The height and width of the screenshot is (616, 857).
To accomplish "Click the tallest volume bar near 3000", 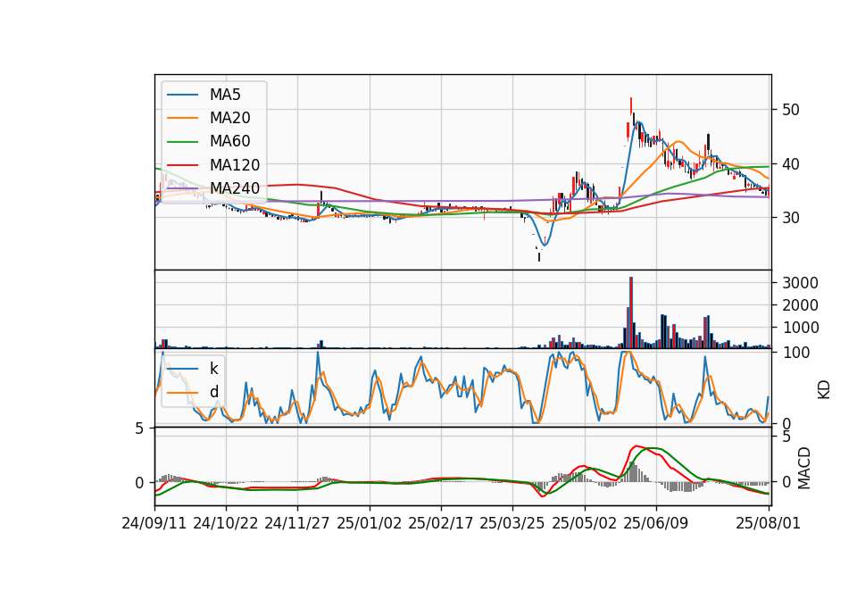I will (631, 312).
